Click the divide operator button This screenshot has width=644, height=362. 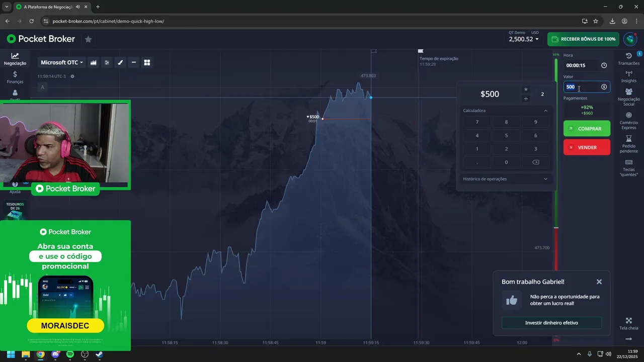click(526, 99)
